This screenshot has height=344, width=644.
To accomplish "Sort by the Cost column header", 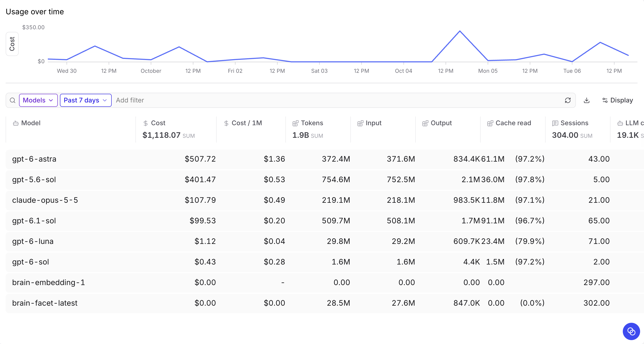I will pos(158,123).
